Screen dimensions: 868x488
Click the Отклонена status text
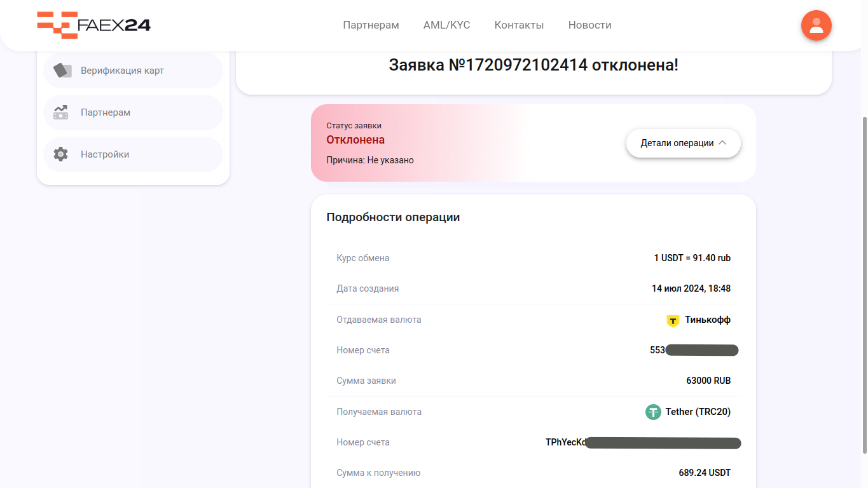pyautogui.click(x=355, y=140)
